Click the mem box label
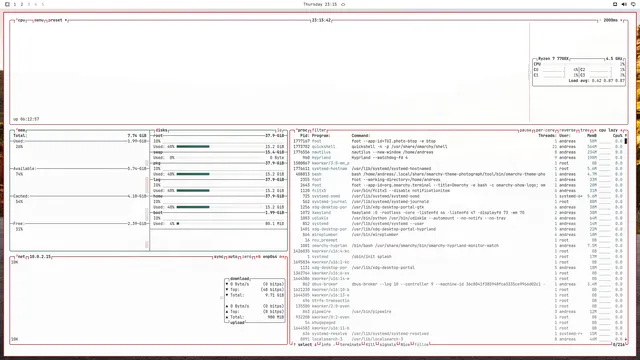This screenshot has width=640, height=360. (x=21, y=130)
